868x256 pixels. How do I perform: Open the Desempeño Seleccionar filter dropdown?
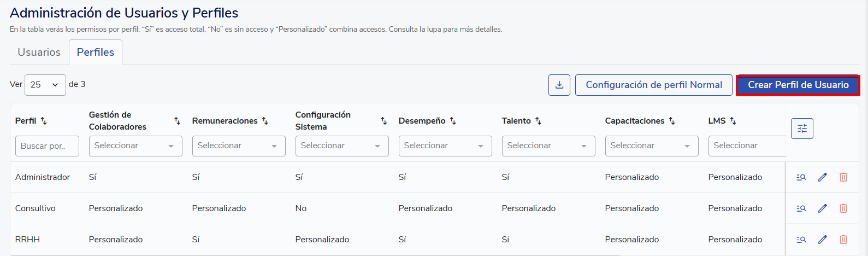coord(445,146)
